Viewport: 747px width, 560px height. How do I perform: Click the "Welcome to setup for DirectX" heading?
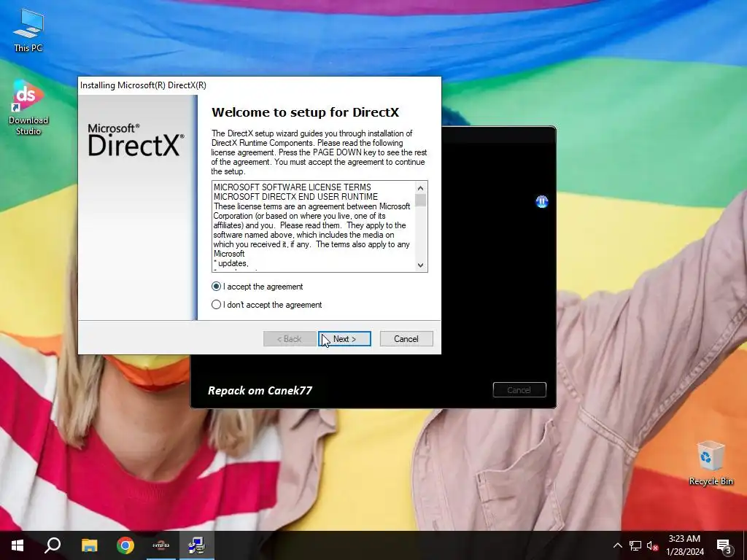coord(306,112)
